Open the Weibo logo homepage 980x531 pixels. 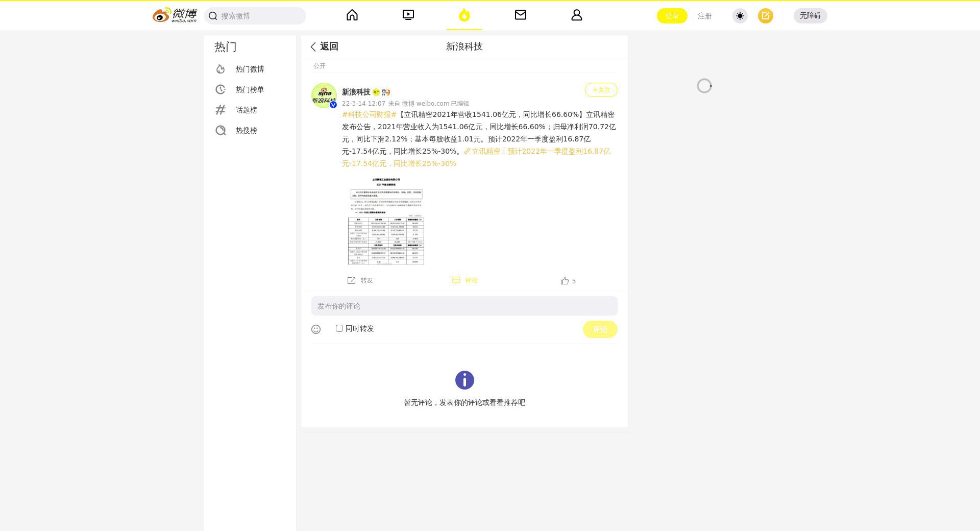click(175, 15)
